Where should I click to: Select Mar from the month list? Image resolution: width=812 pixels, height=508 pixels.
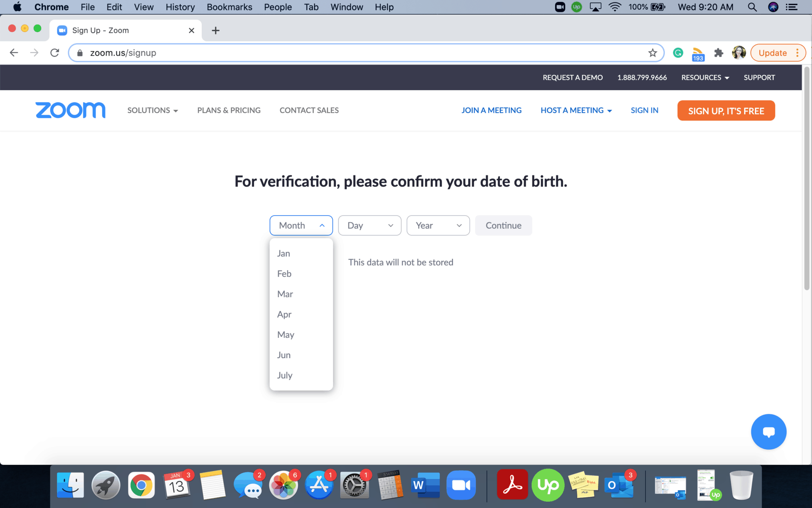[285, 294]
